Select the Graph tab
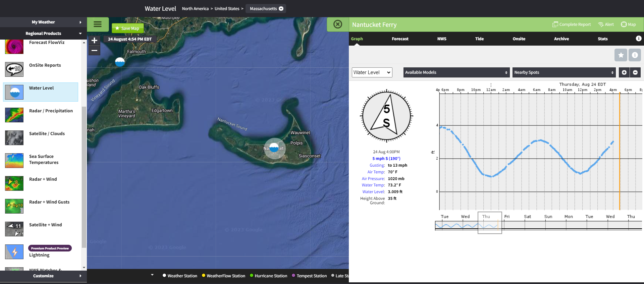The image size is (644, 284). coord(357,39)
